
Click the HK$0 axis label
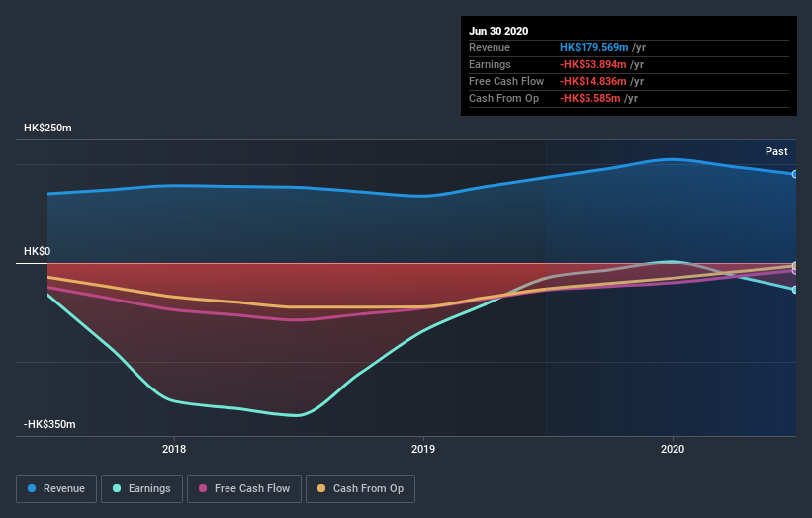point(37,251)
